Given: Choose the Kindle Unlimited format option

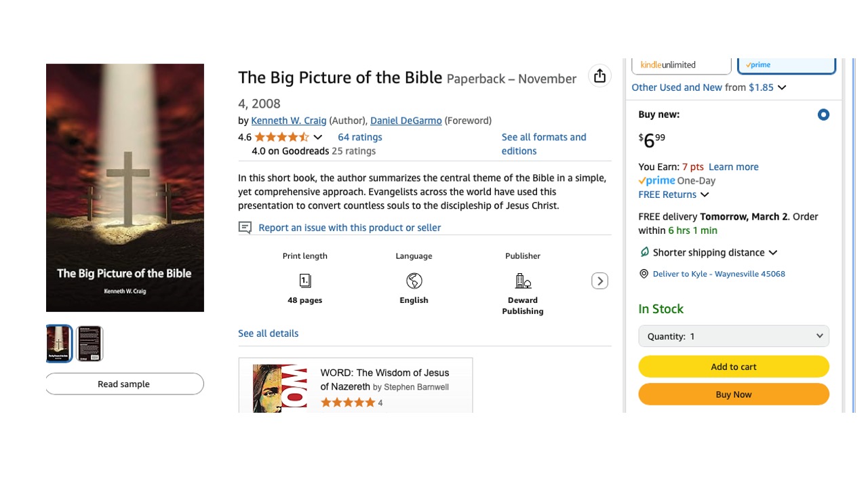Looking at the screenshot, I should tap(682, 65).
